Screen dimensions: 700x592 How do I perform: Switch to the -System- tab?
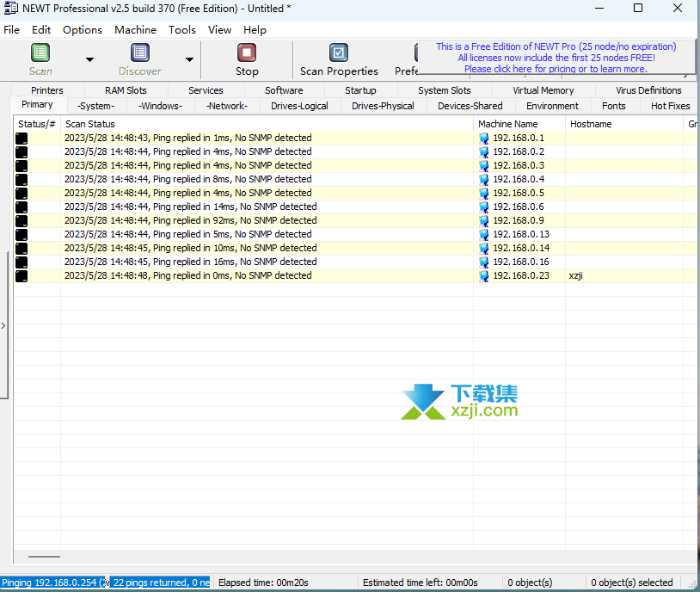point(96,106)
